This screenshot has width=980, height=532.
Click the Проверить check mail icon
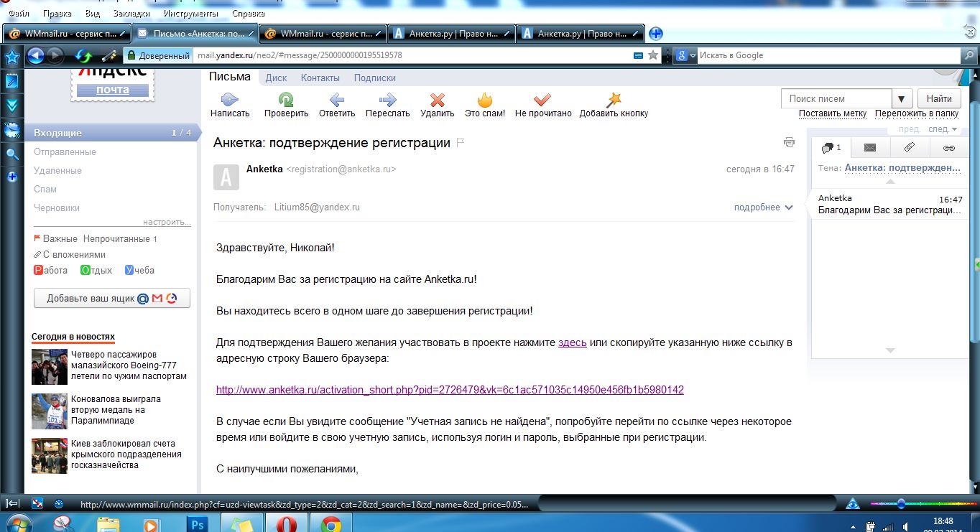286,99
